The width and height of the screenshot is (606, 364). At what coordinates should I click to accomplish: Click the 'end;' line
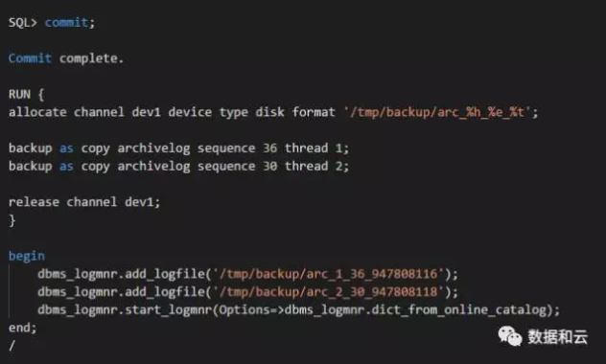pyautogui.click(x=22, y=328)
